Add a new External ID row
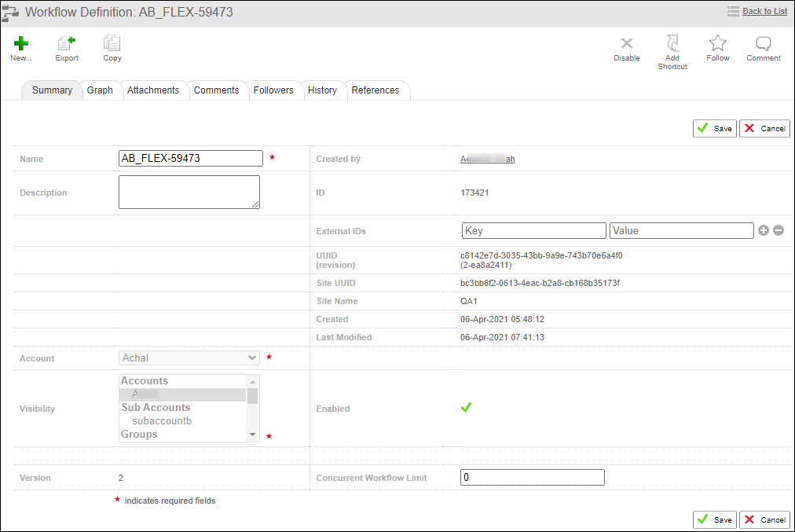 763,230
